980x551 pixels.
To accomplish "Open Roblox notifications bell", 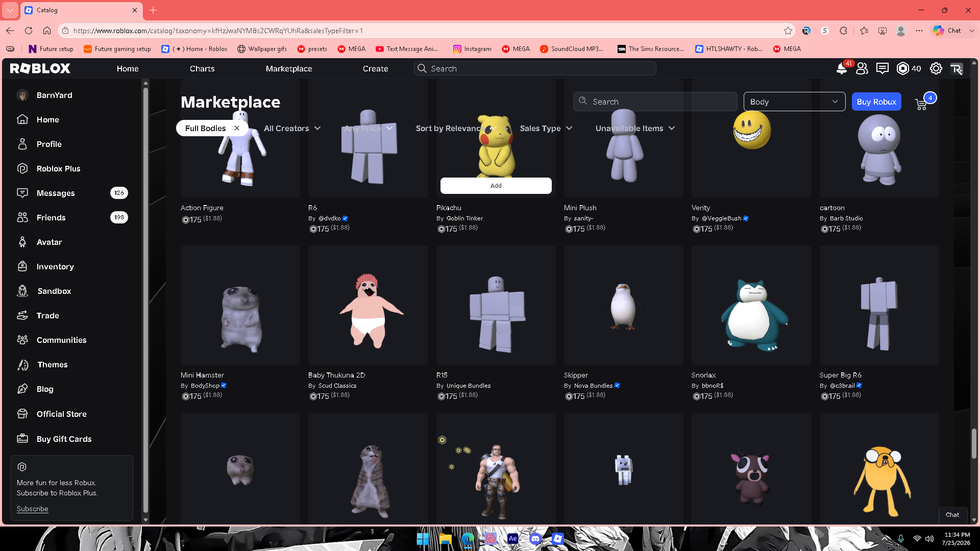I will [842, 68].
